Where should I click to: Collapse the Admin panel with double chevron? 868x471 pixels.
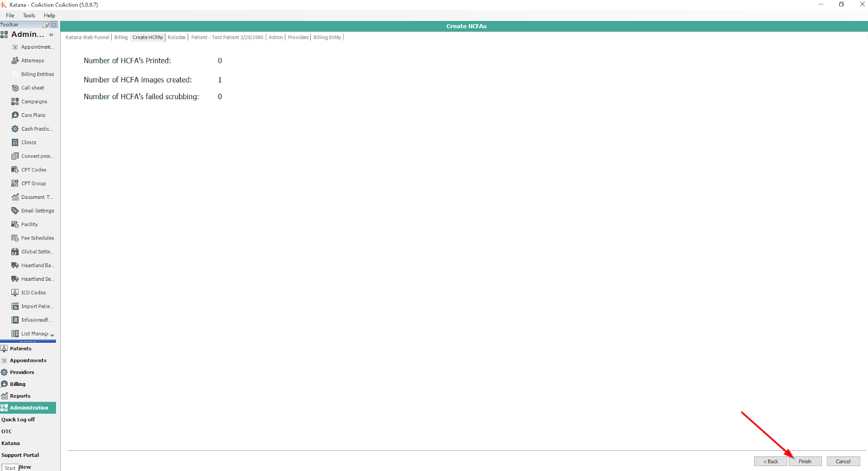click(x=52, y=35)
